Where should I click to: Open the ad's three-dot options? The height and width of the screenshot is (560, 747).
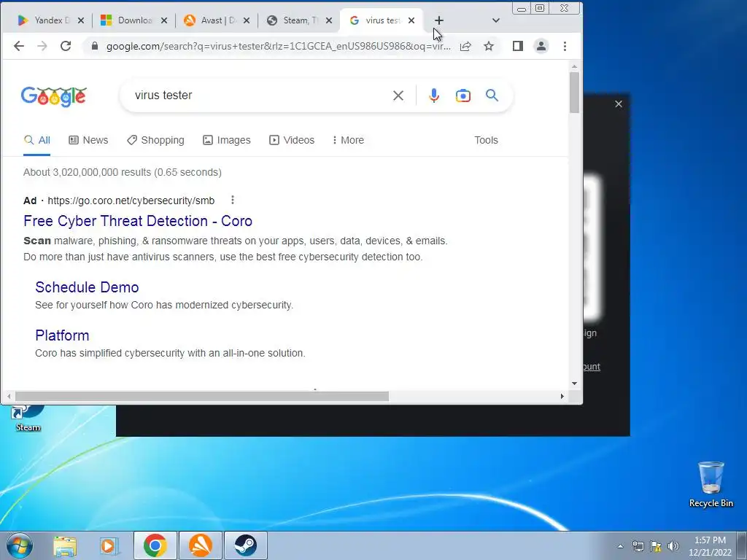tap(233, 200)
